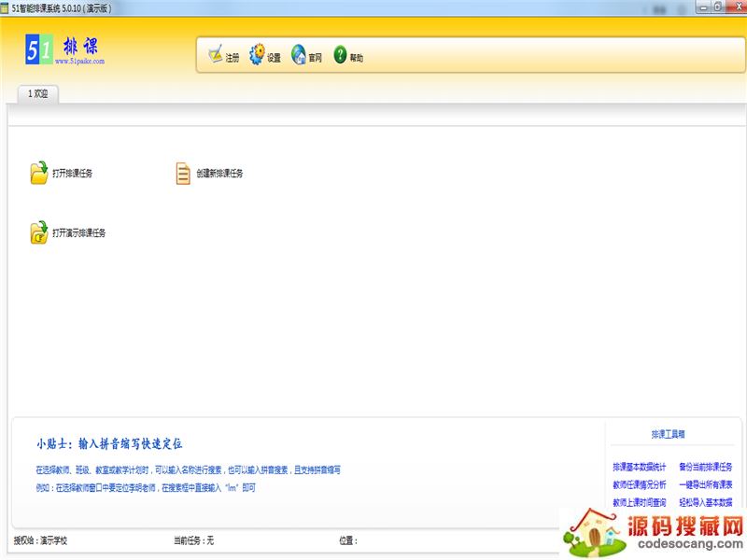Switch to the 1 欢迎 tab

(38, 93)
